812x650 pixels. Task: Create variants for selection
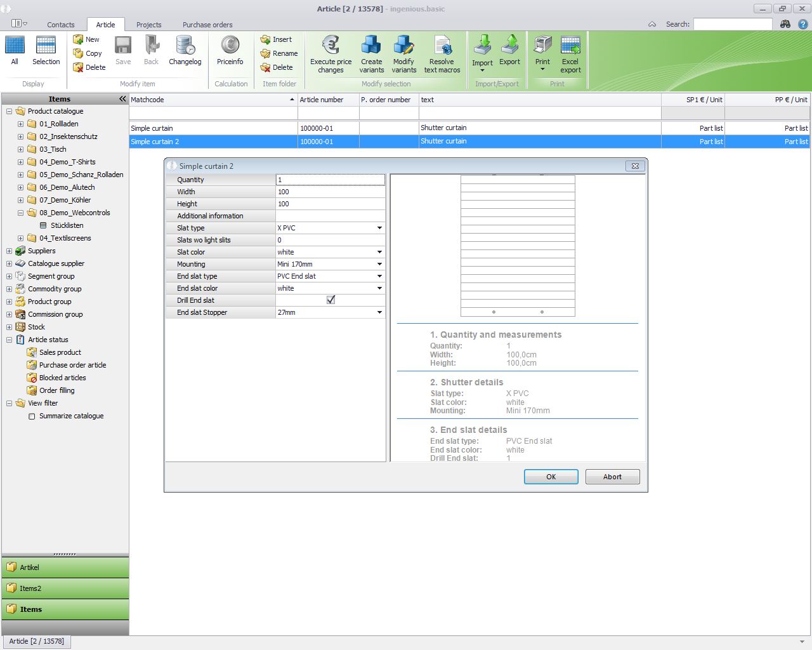click(372, 54)
